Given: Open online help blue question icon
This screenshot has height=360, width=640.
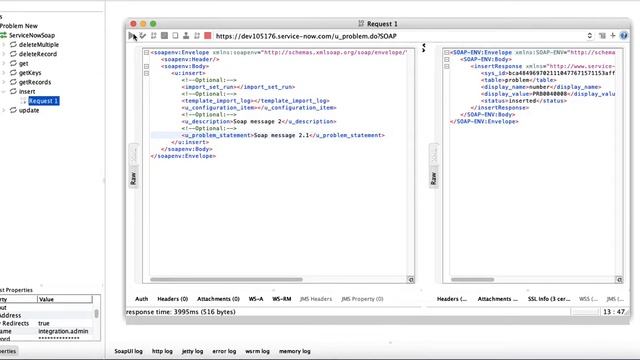Looking at the screenshot, I should (624, 36).
